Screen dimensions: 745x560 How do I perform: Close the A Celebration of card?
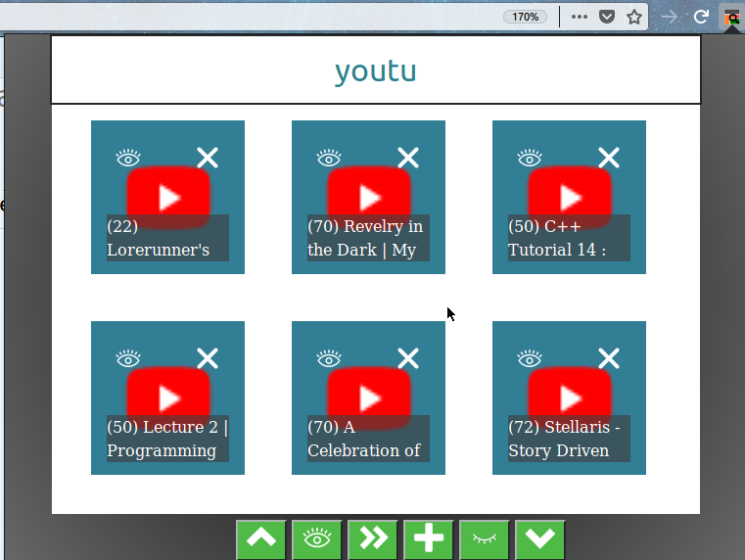(x=408, y=358)
